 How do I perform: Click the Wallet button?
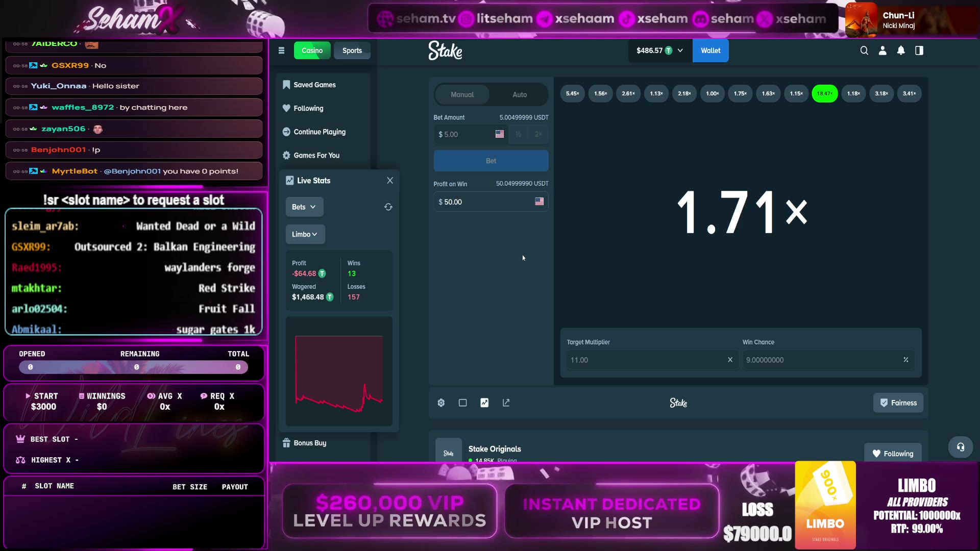pyautogui.click(x=710, y=51)
